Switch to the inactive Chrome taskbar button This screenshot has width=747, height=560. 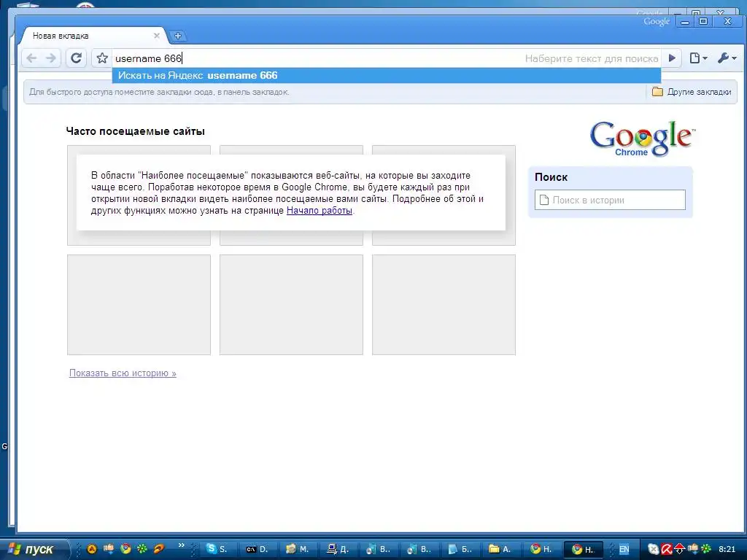coord(541,549)
